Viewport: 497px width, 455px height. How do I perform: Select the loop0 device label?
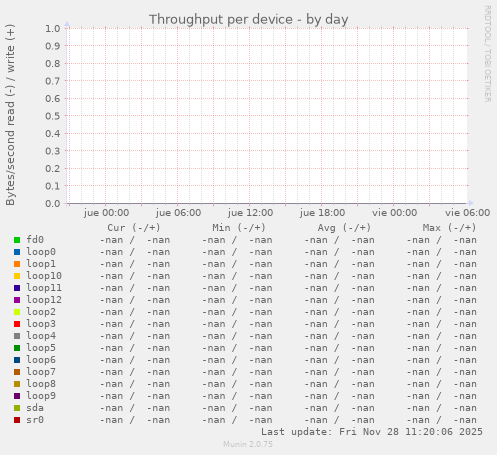(x=41, y=252)
